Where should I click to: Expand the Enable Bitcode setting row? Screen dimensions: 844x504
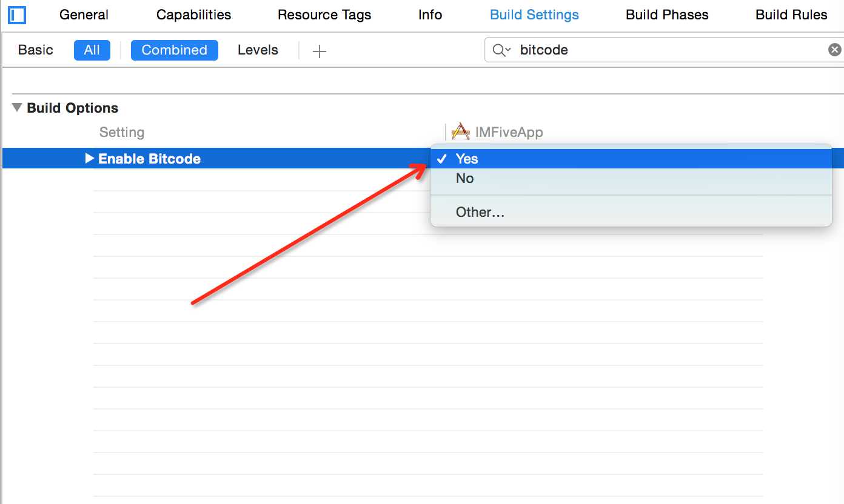(89, 159)
